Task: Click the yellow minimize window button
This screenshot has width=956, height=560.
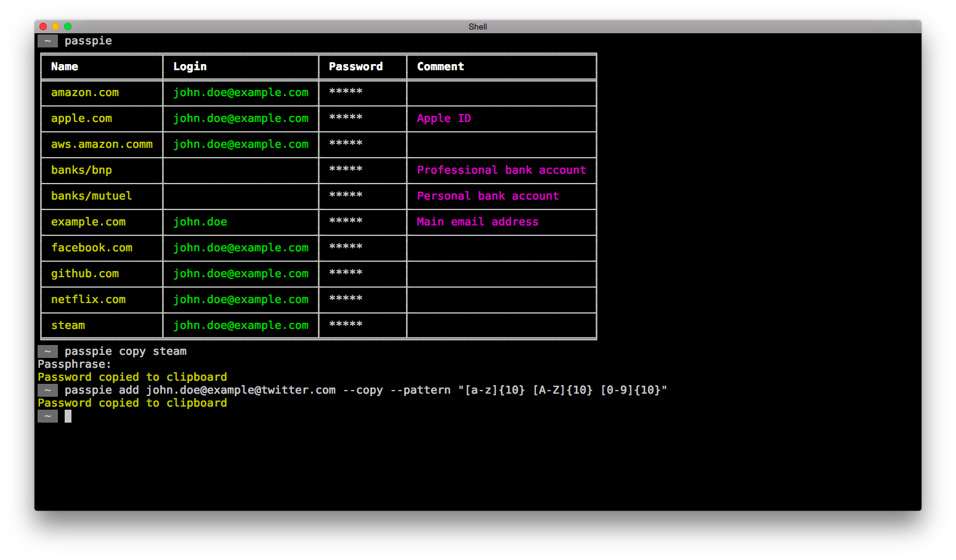Action: (55, 26)
